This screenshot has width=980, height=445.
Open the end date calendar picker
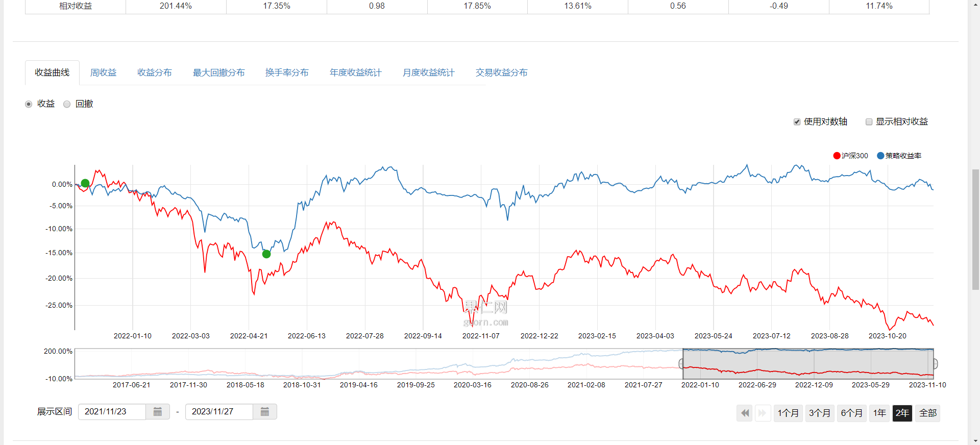click(265, 412)
